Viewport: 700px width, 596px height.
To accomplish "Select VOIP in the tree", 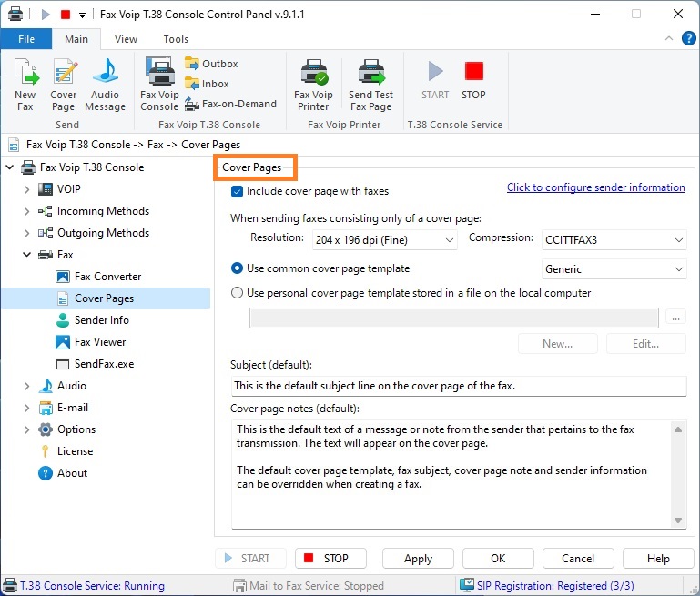I will (x=69, y=189).
